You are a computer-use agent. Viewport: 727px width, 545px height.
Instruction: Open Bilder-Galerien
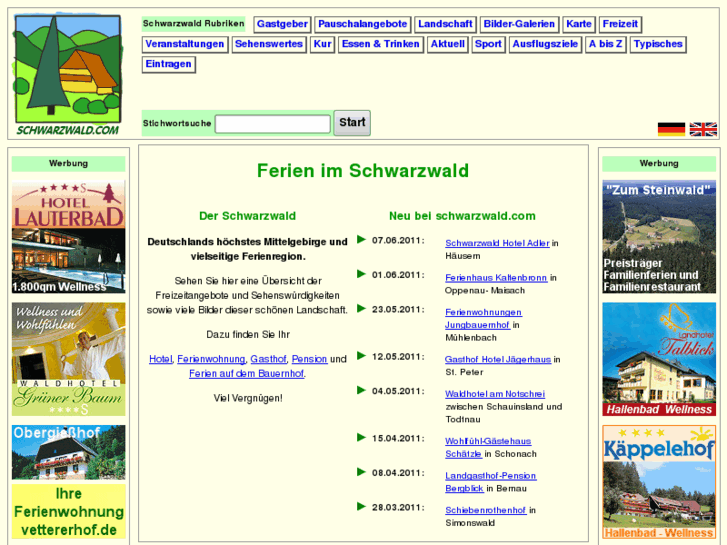tap(519, 24)
